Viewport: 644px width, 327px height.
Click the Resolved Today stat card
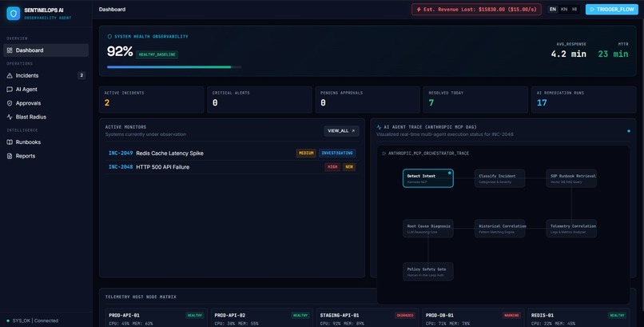tap(475, 99)
